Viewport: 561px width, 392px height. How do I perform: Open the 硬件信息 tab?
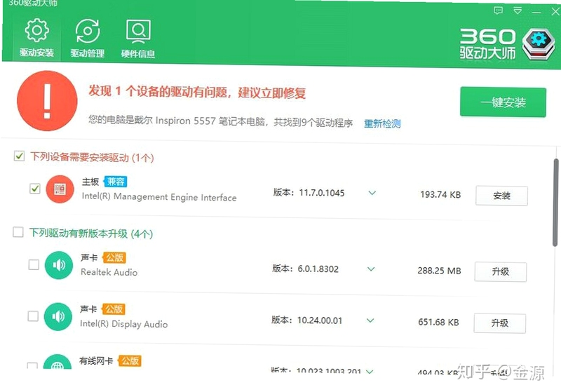(138, 38)
